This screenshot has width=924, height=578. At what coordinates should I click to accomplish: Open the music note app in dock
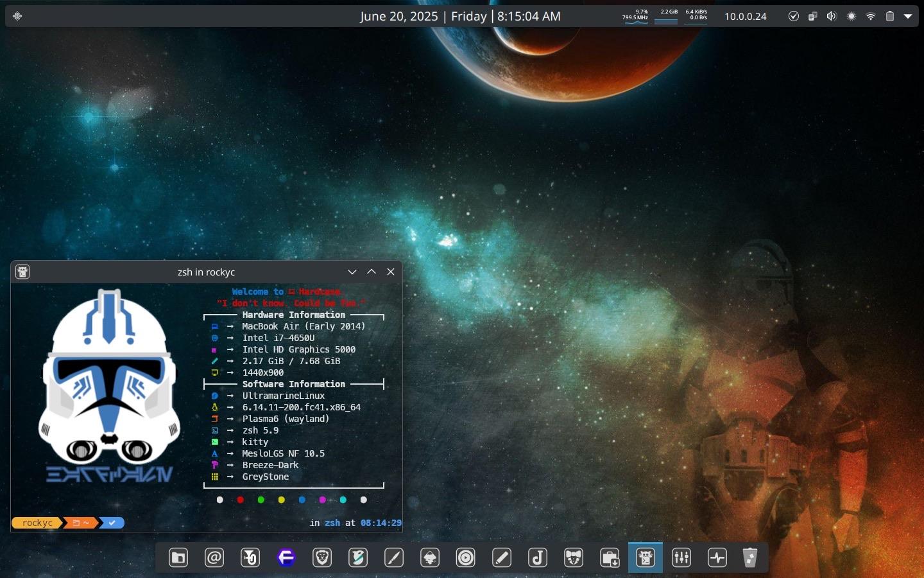pyautogui.click(x=538, y=557)
